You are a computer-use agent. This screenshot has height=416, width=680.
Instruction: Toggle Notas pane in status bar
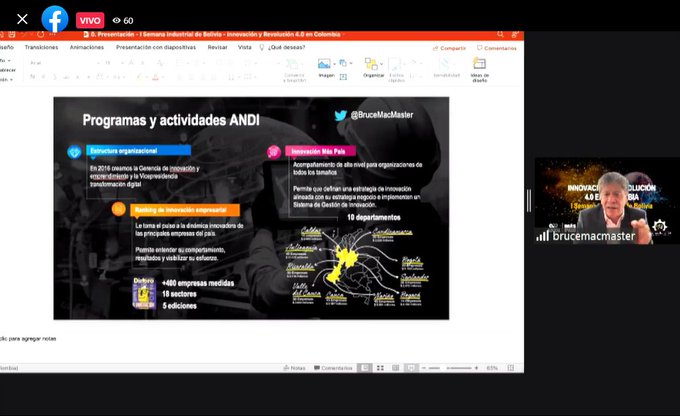pos(294,368)
